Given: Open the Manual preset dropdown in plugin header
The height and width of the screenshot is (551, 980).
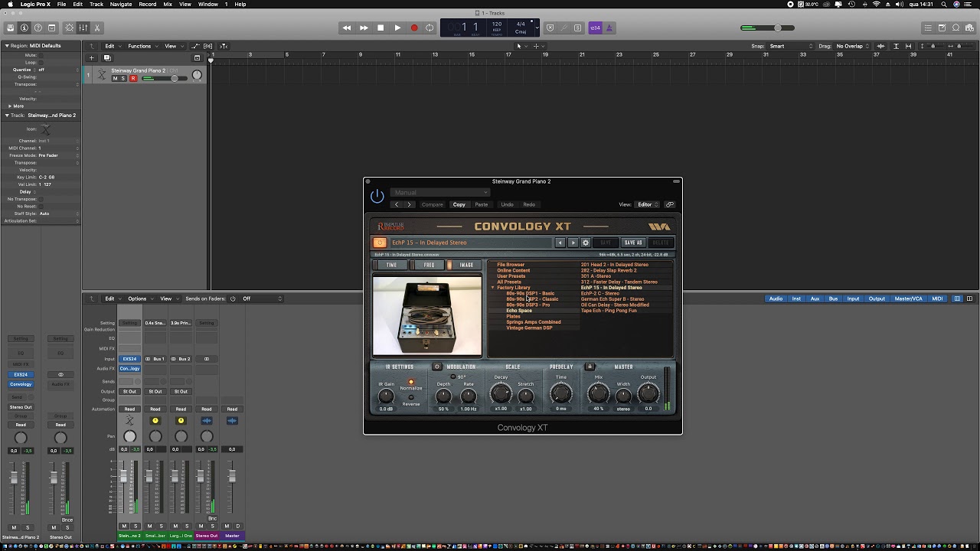Looking at the screenshot, I should click(440, 193).
